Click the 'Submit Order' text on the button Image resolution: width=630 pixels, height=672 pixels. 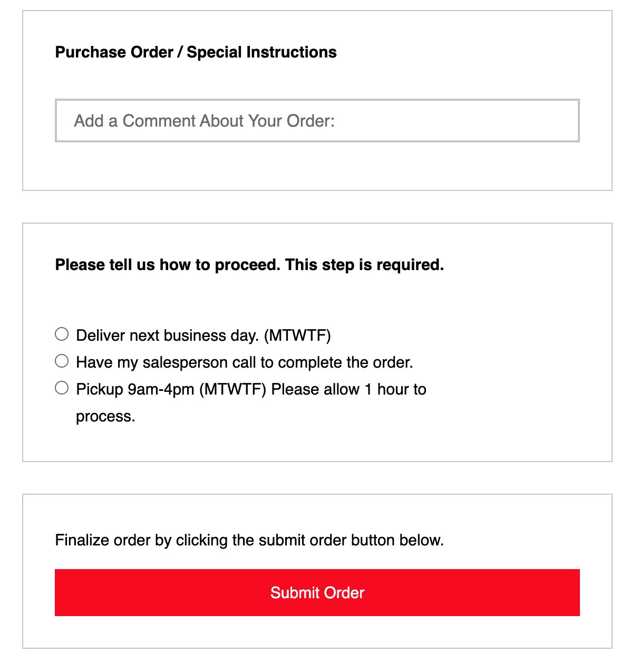pyautogui.click(x=317, y=592)
